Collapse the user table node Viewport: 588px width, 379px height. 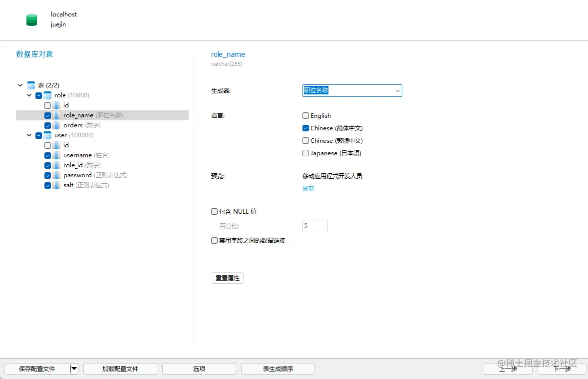coord(29,135)
